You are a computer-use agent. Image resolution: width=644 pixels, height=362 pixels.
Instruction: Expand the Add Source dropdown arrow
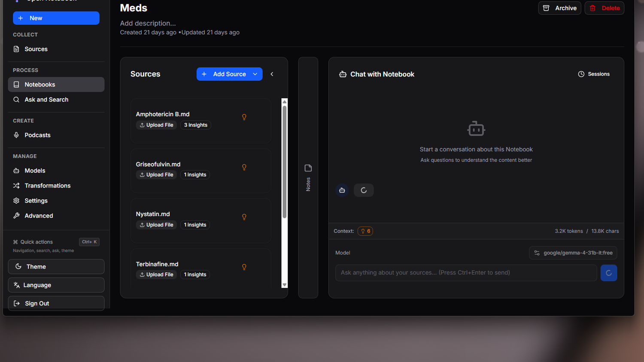click(x=255, y=74)
